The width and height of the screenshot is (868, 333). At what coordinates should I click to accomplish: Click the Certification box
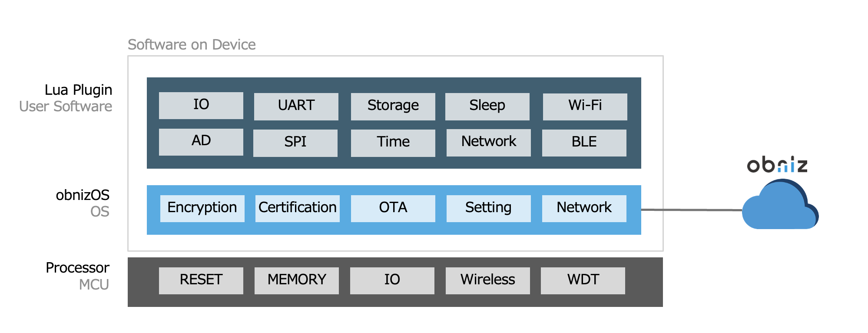tap(297, 208)
